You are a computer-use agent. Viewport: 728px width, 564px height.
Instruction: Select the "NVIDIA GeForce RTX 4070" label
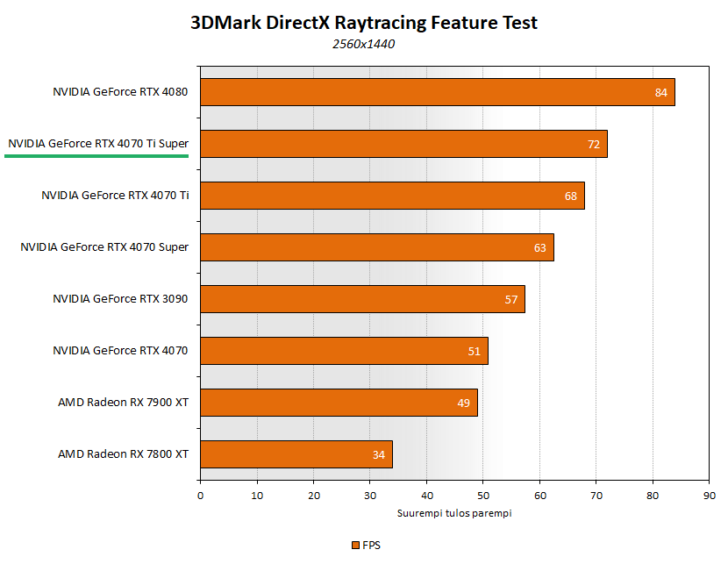120,351
